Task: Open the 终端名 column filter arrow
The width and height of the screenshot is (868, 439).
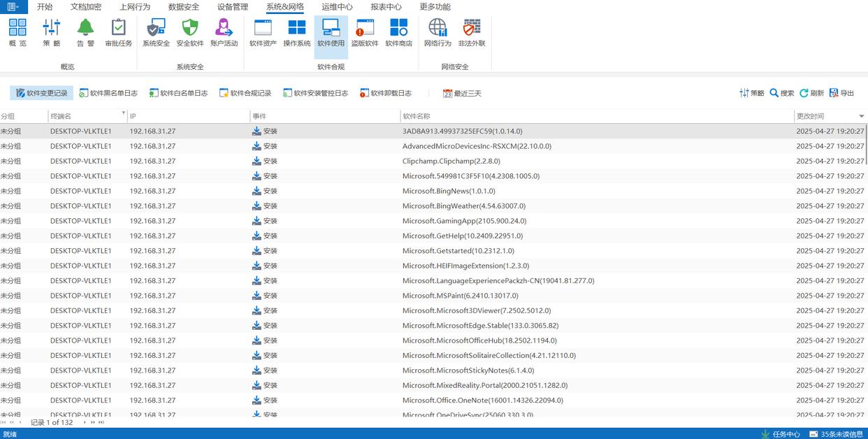Action: click(x=124, y=113)
